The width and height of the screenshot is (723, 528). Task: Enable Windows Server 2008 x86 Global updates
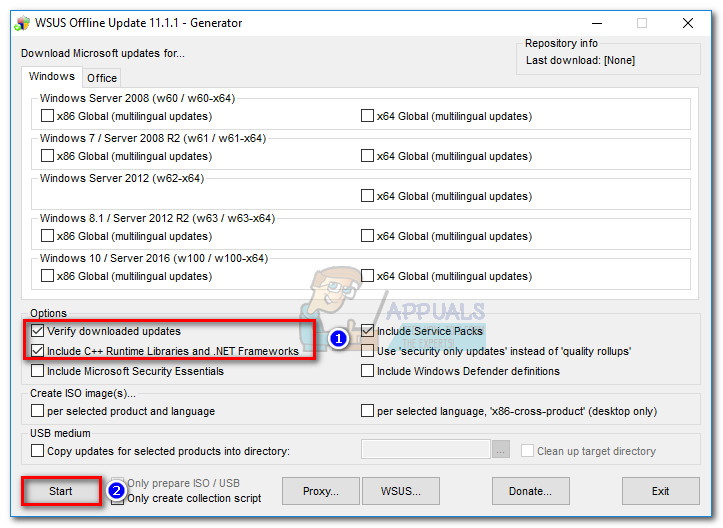pyautogui.click(x=47, y=115)
